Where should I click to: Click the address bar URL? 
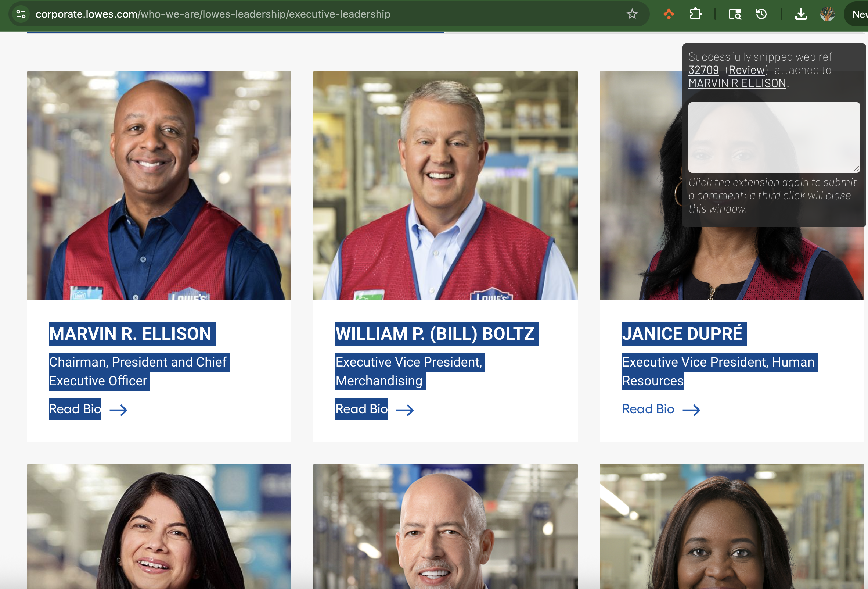(213, 14)
